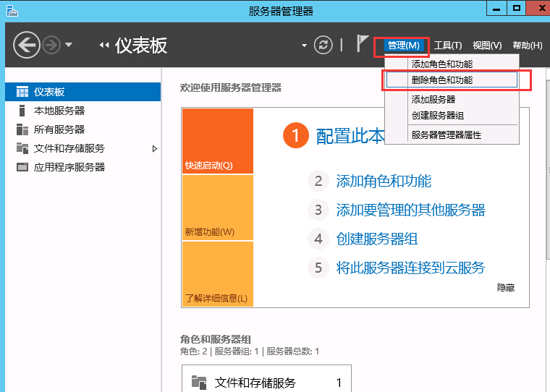Screen dimensions: 550x392
Task: Open 服务器管理器属性 menu entry
Action: click(x=446, y=135)
